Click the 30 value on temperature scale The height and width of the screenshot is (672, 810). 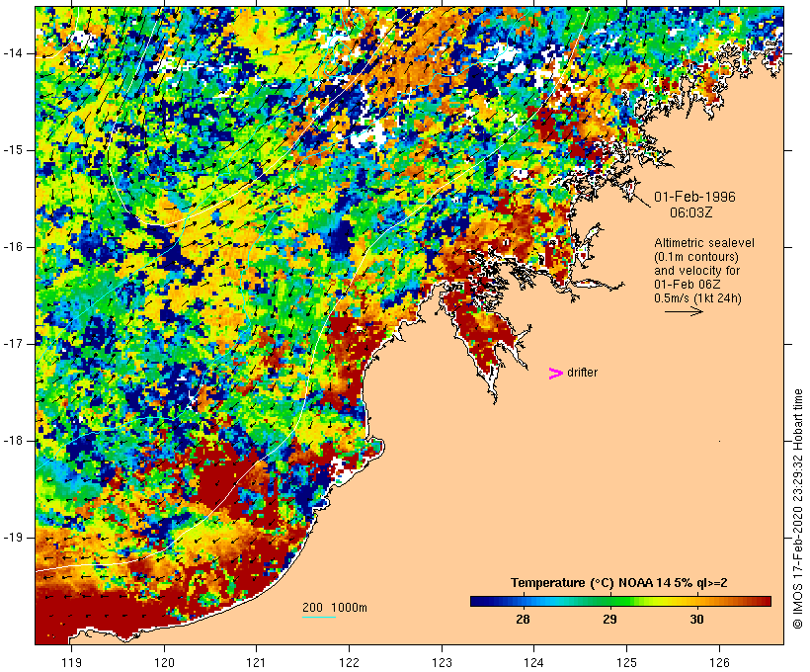[x=696, y=620]
